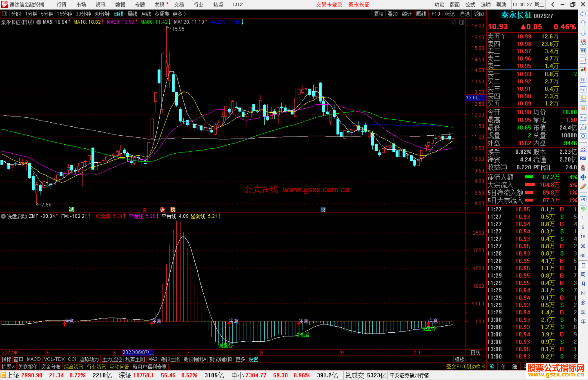Click the 财 event marker below the chart
Image resolution: width=588 pixels, height=380 pixels.
click(x=323, y=209)
